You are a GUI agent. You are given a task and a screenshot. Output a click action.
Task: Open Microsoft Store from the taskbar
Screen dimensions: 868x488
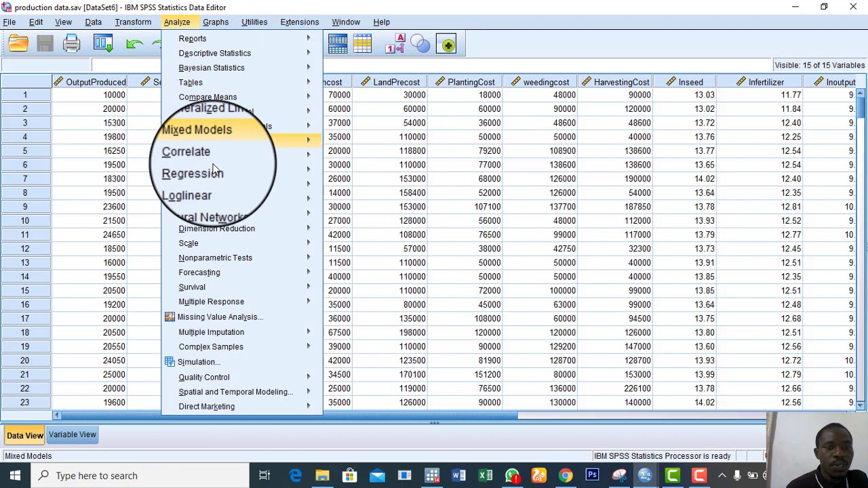click(350, 475)
